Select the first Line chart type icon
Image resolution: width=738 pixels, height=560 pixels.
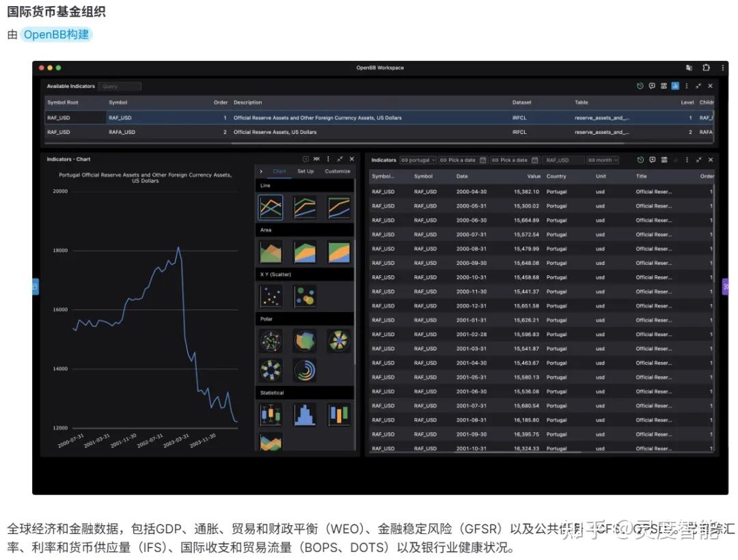point(270,206)
